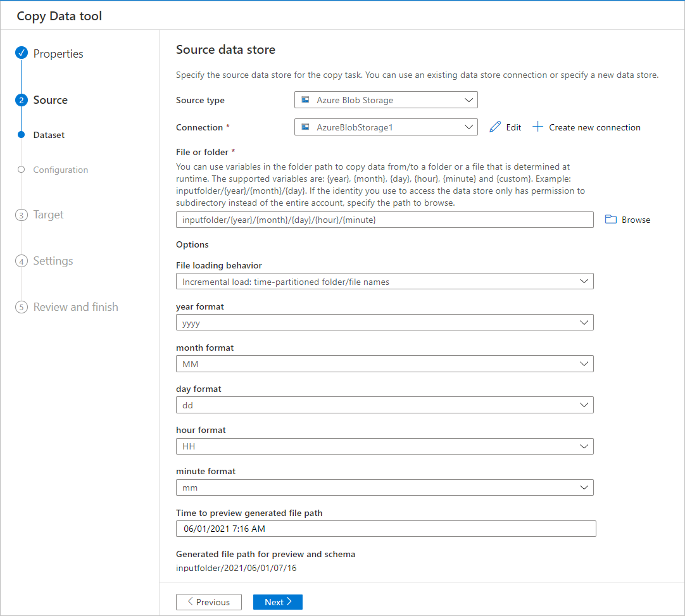This screenshot has width=685, height=616.
Task: Open the Connection dropdown
Action: [x=468, y=127]
